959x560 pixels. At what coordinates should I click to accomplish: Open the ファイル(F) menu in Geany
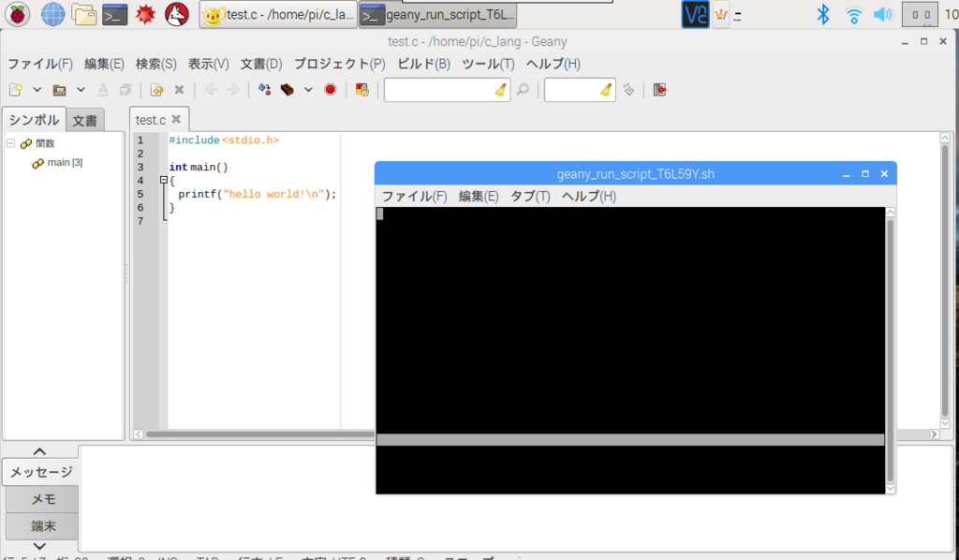[x=39, y=65]
